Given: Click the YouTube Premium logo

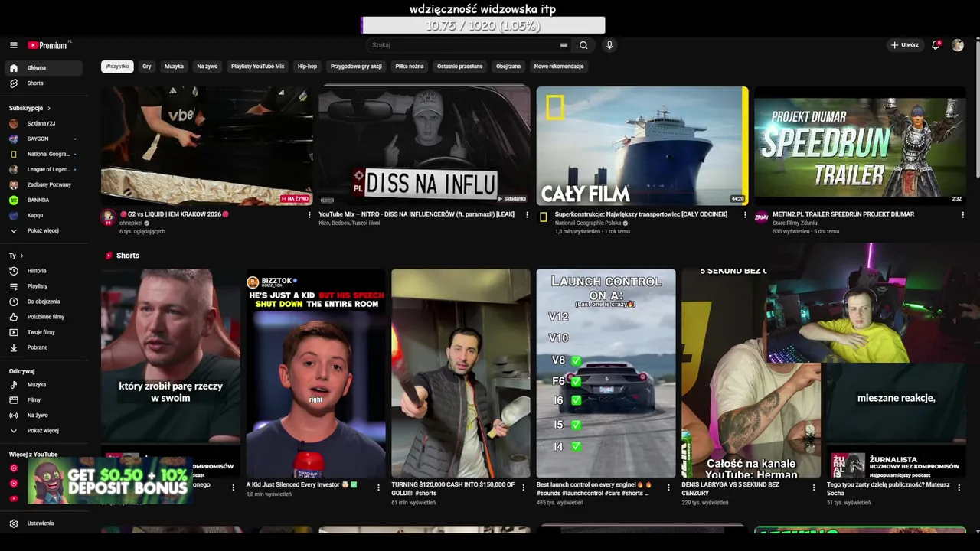Looking at the screenshot, I should pos(48,45).
